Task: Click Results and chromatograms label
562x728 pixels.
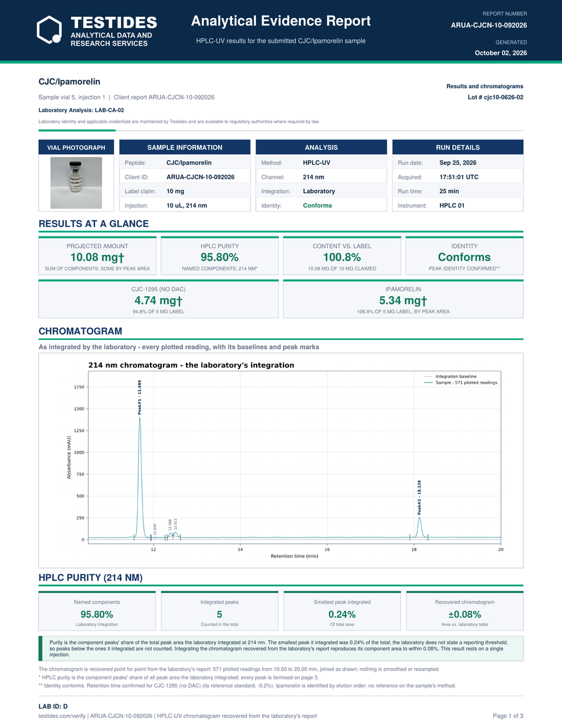Action: click(485, 86)
